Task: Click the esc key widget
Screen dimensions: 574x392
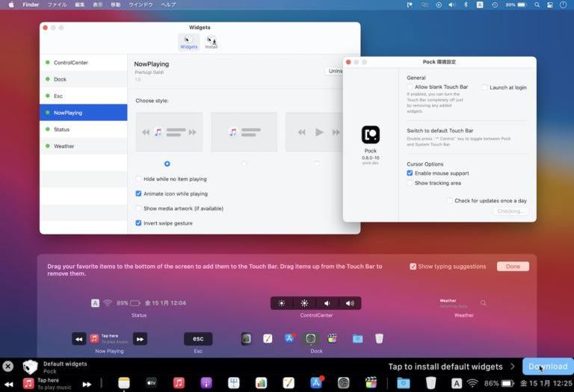Action: pyautogui.click(x=198, y=339)
